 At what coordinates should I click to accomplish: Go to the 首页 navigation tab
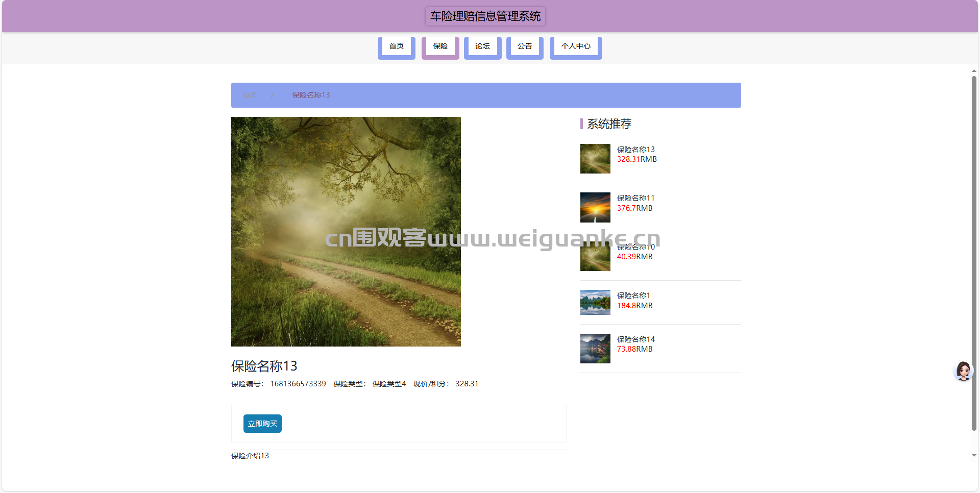click(397, 47)
